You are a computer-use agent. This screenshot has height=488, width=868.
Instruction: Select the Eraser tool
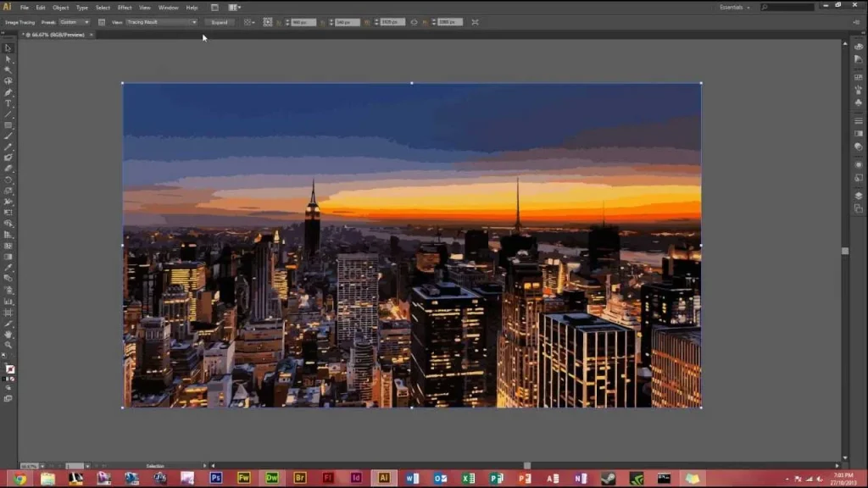(8, 169)
